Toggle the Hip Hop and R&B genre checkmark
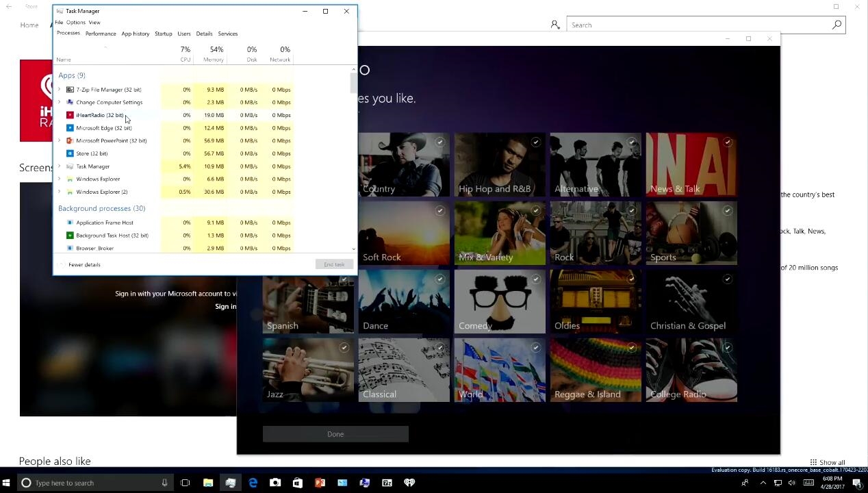 [x=535, y=142]
